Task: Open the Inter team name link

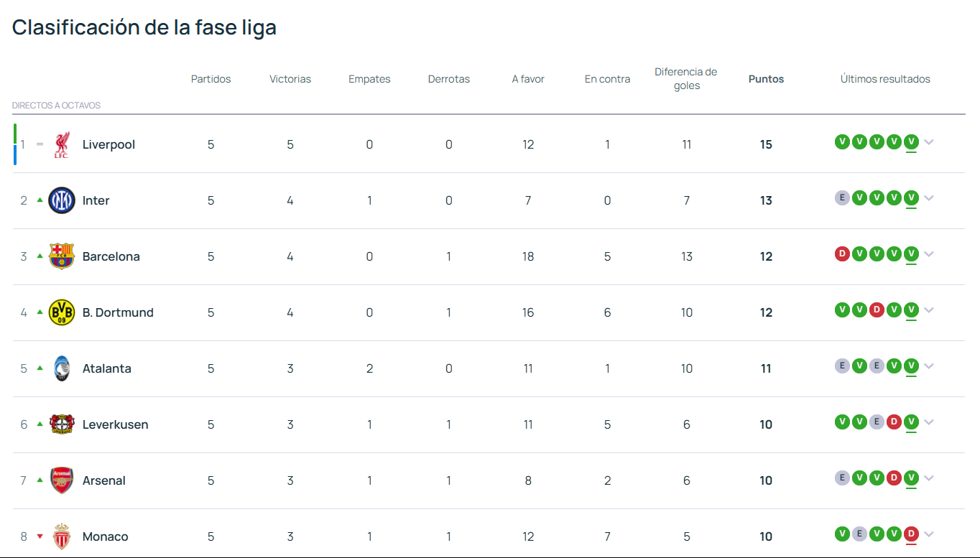Action: tap(96, 200)
